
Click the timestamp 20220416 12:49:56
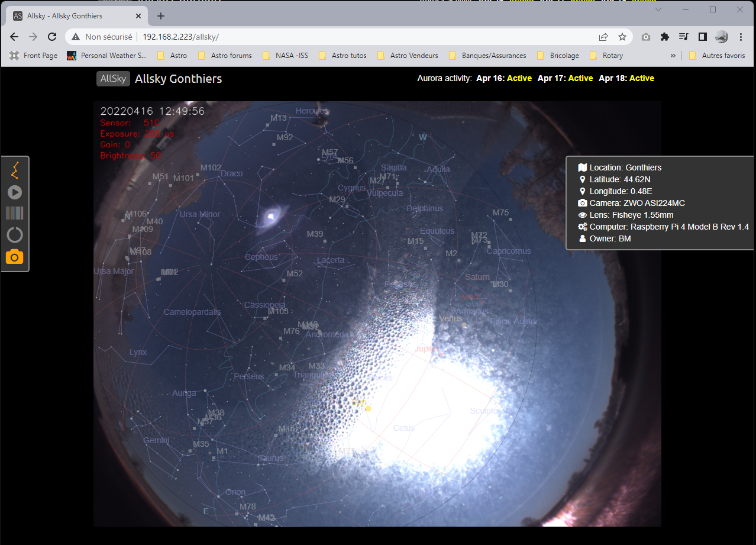pyautogui.click(x=153, y=111)
